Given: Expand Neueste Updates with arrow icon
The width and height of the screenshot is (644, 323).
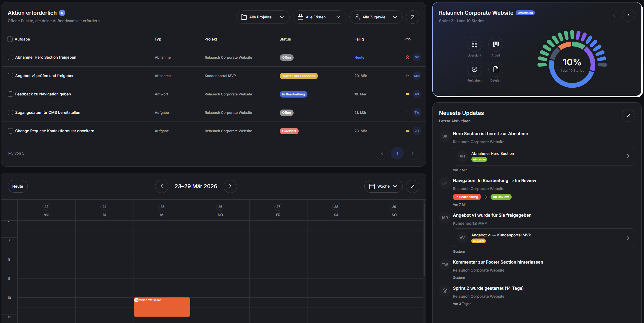Looking at the screenshot, I should click(x=628, y=115).
